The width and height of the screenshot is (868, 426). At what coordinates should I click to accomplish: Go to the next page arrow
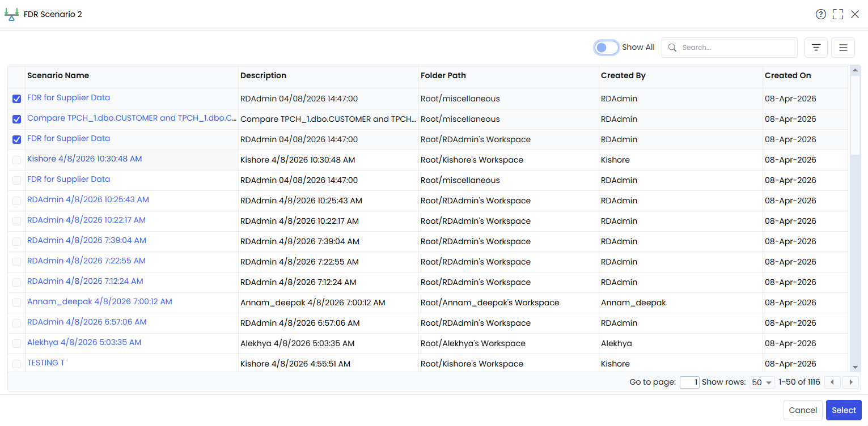click(x=850, y=382)
